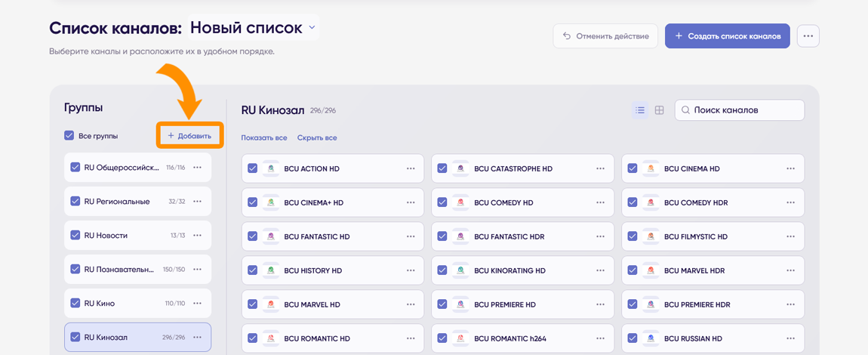
Task: Click the BCU CINEMA HD channel logo
Action: point(651,168)
